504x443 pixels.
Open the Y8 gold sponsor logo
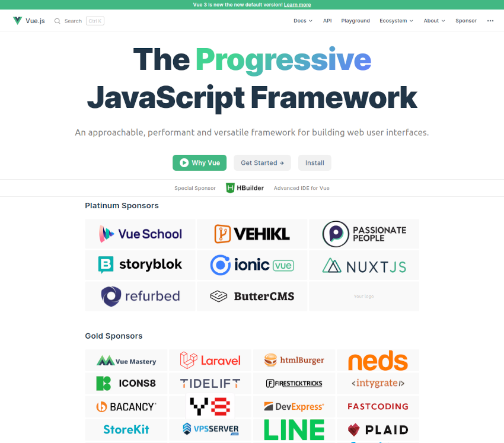click(210, 406)
